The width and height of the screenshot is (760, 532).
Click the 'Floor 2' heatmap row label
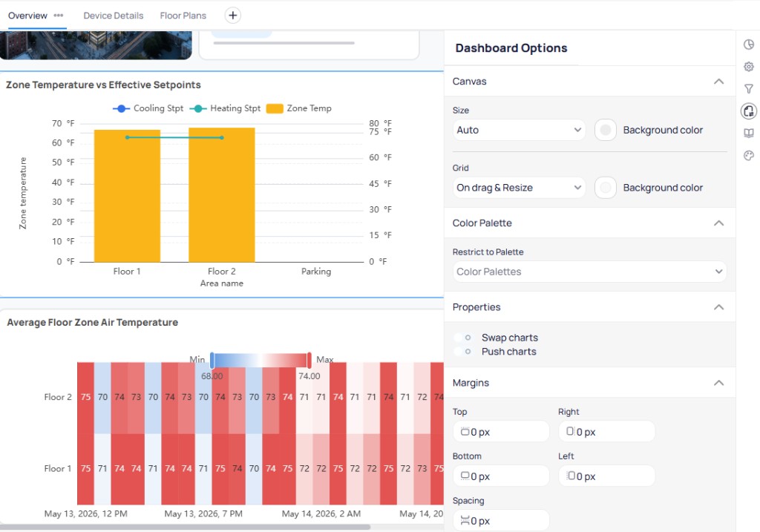(58, 397)
